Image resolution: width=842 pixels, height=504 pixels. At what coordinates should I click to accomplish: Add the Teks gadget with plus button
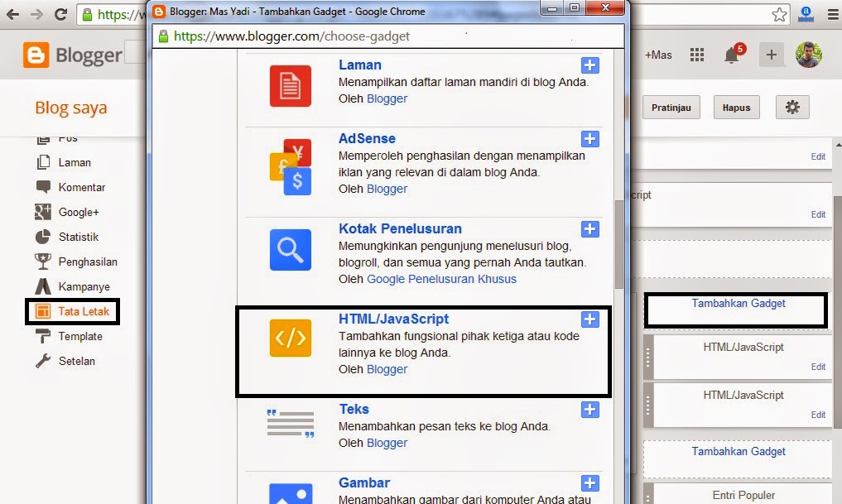click(589, 410)
